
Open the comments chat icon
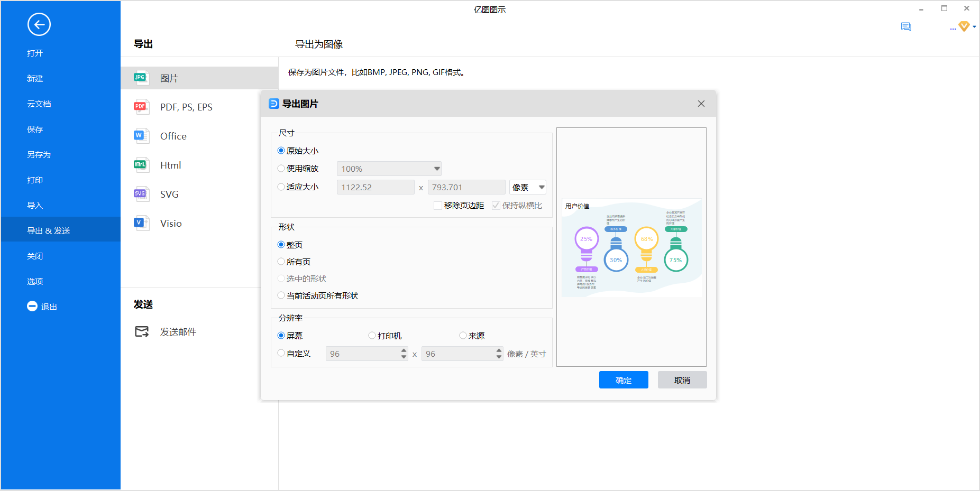906,27
